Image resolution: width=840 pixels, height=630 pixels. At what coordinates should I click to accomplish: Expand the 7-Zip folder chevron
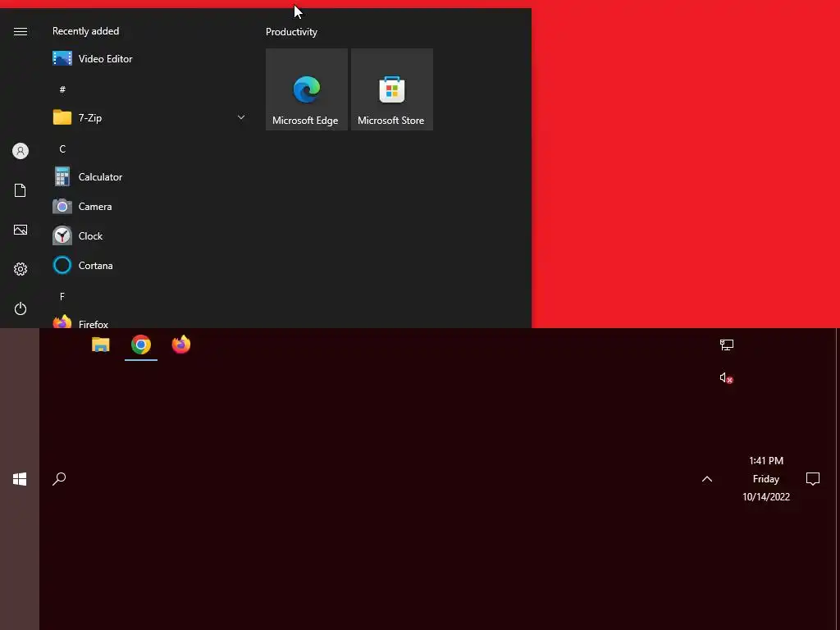241,117
